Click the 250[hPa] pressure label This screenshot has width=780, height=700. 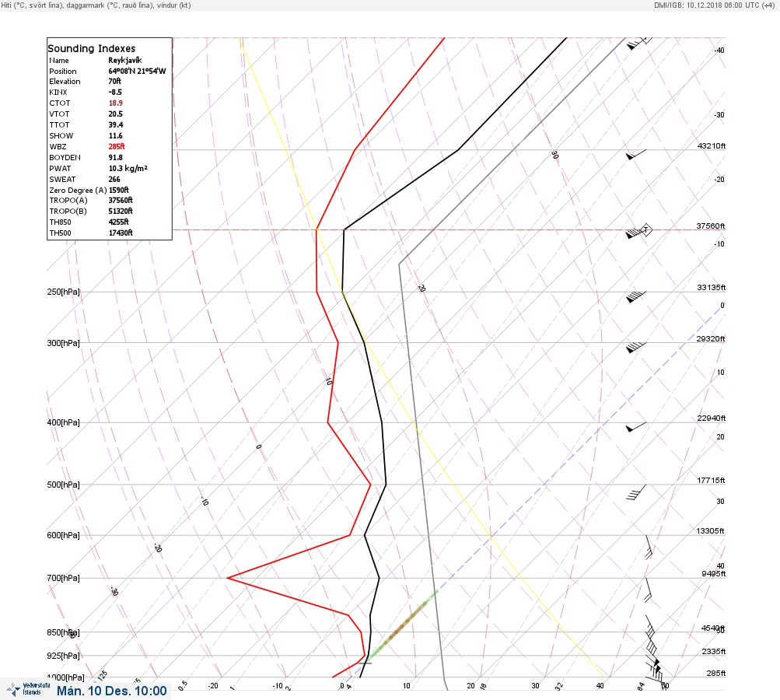click(63, 292)
